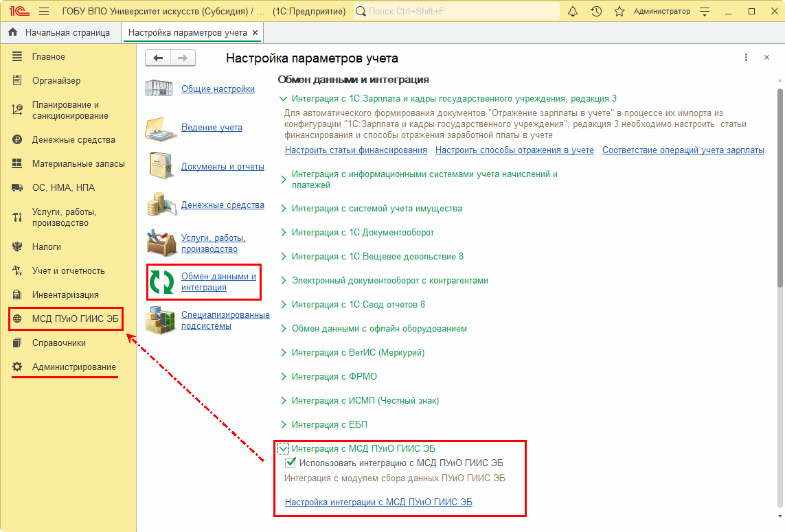
Task: Click the green arrows data exchange icon
Action: click(162, 282)
